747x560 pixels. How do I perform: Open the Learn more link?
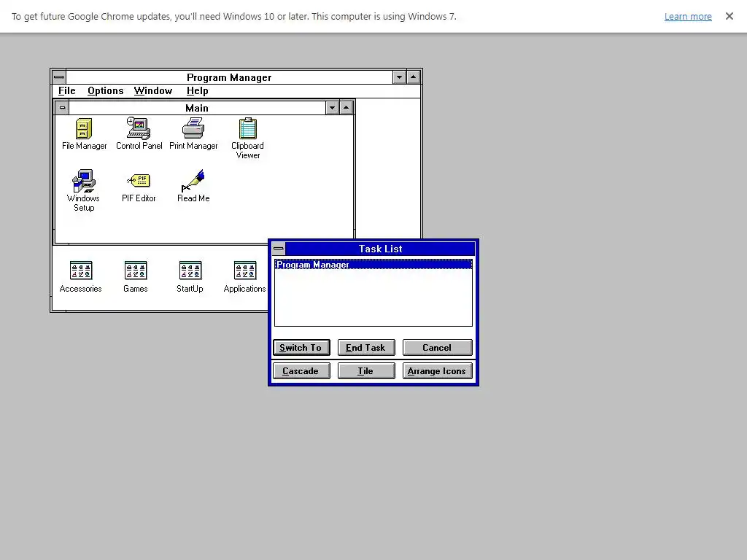[x=688, y=17]
